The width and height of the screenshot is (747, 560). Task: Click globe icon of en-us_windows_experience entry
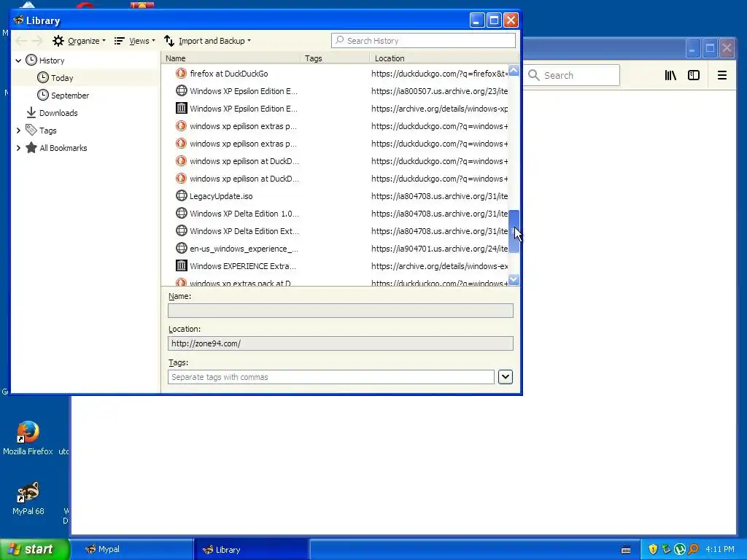[181, 248]
